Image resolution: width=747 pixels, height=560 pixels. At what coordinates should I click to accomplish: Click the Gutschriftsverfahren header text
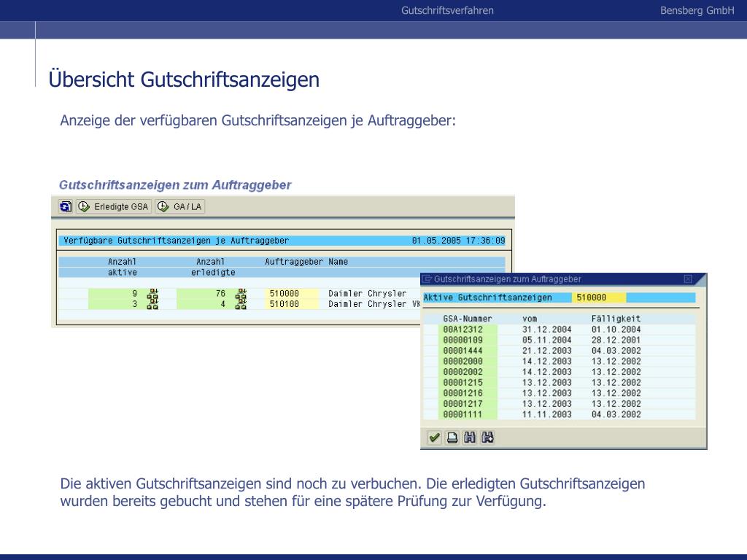pos(447,10)
